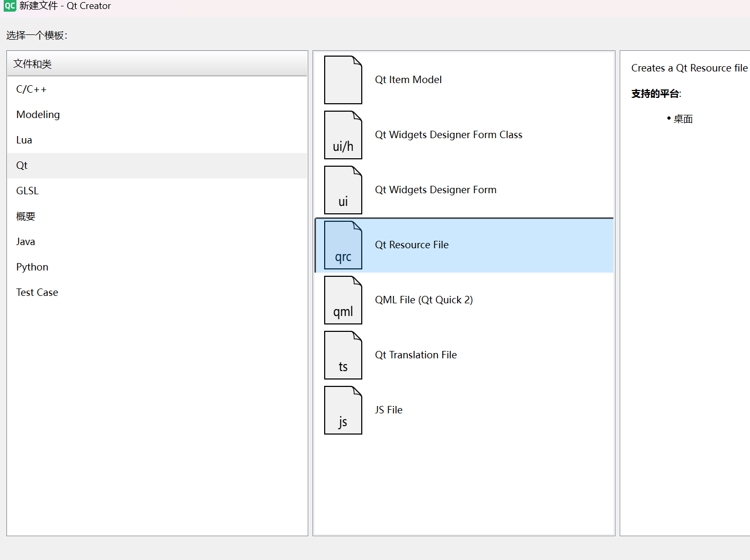Choose the 概要 category
This screenshot has height=560, width=750.
point(157,216)
